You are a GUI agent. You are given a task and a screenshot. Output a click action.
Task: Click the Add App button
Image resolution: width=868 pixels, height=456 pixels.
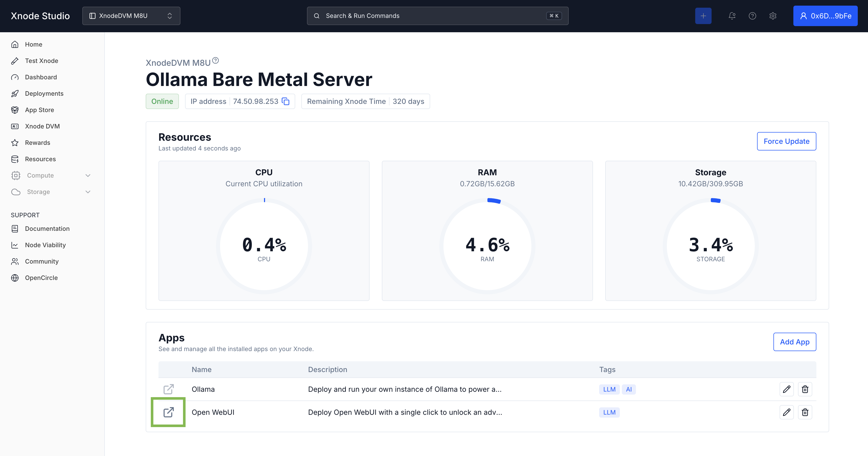coord(794,342)
